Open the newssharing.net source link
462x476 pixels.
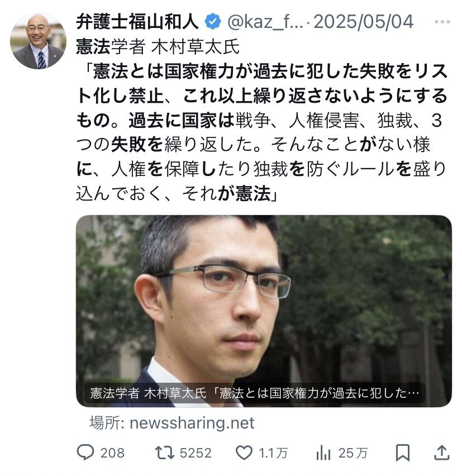(x=172, y=423)
